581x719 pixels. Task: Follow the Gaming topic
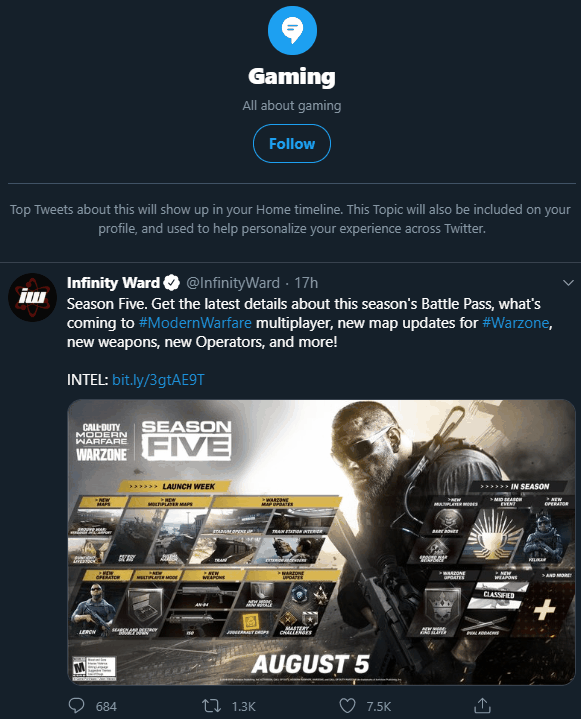tap(292, 144)
